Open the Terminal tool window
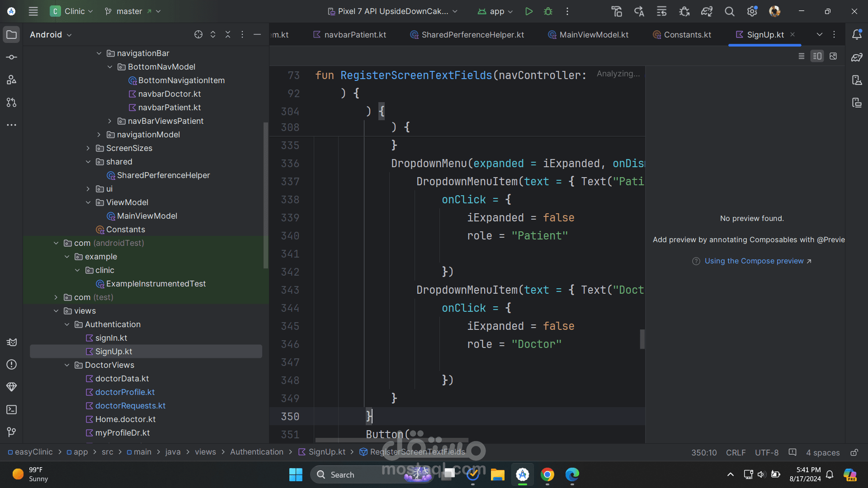This screenshot has width=868, height=488. (x=12, y=410)
